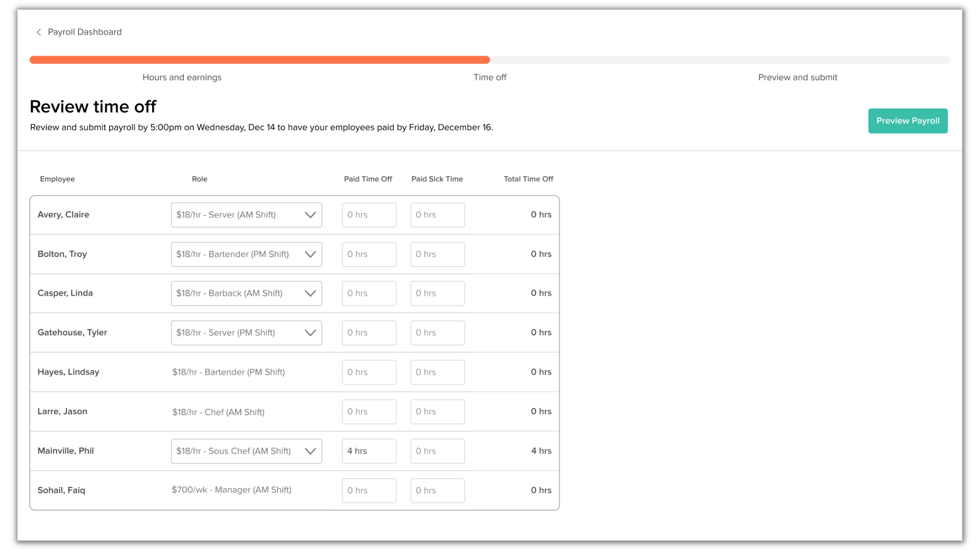
Task: Open Payroll Dashboard link
Action: [x=85, y=32]
